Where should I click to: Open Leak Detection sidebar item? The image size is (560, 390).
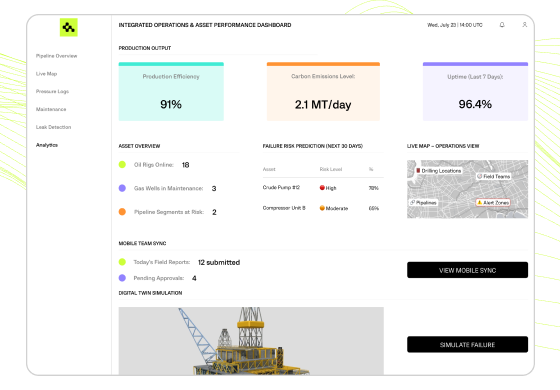[53, 127]
